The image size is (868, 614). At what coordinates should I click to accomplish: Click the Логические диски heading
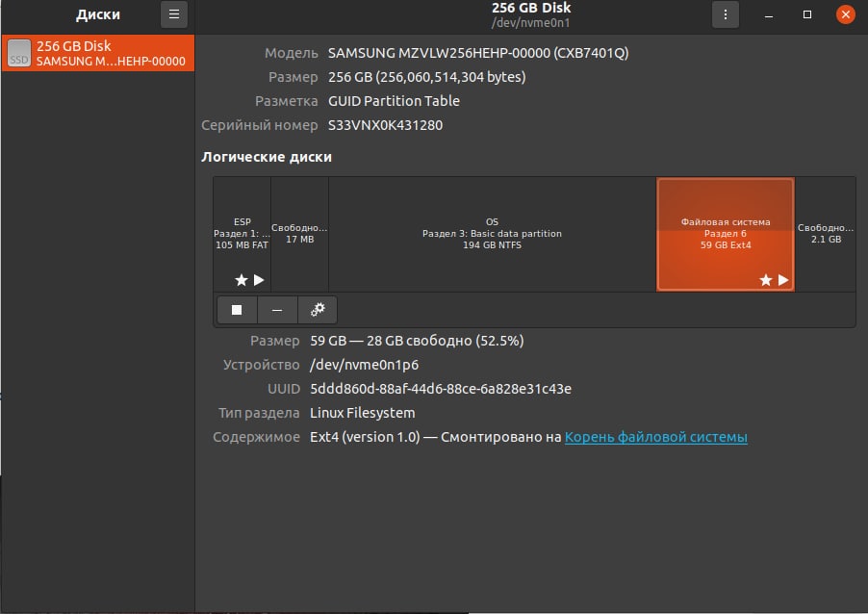point(267,157)
